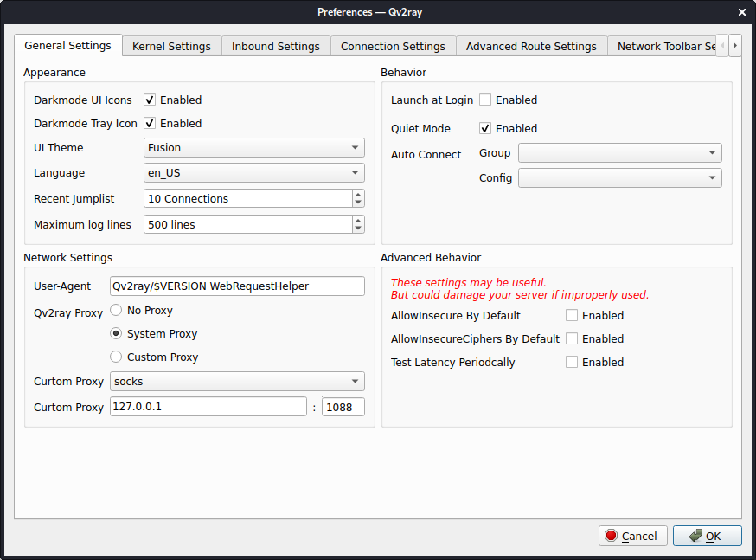Enable AllowInsecureCiphers By Default

(573, 338)
